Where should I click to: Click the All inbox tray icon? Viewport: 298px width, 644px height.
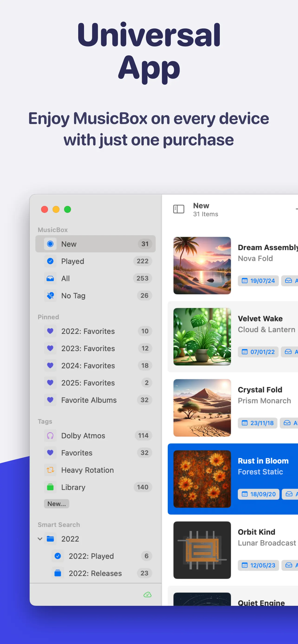tap(50, 278)
